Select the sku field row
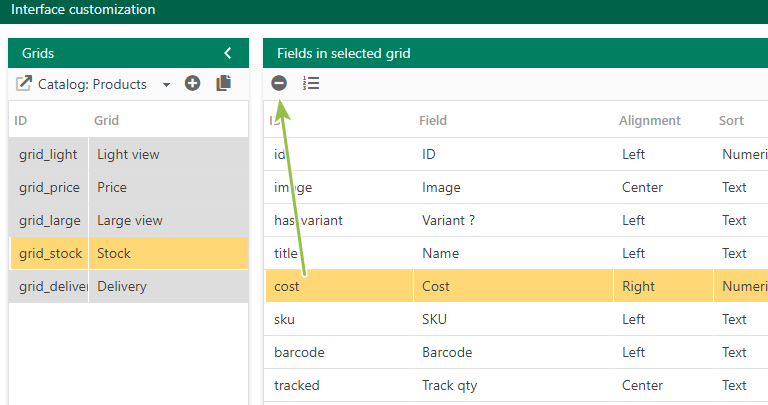The width and height of the screenshot is (768, 405). tap(516, 319)
